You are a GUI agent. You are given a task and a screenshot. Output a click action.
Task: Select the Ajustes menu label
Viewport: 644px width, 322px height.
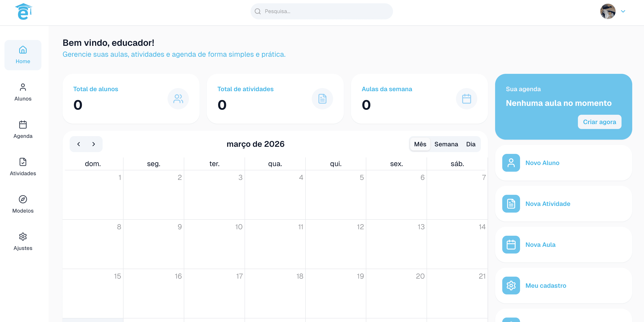click(23, 248)
